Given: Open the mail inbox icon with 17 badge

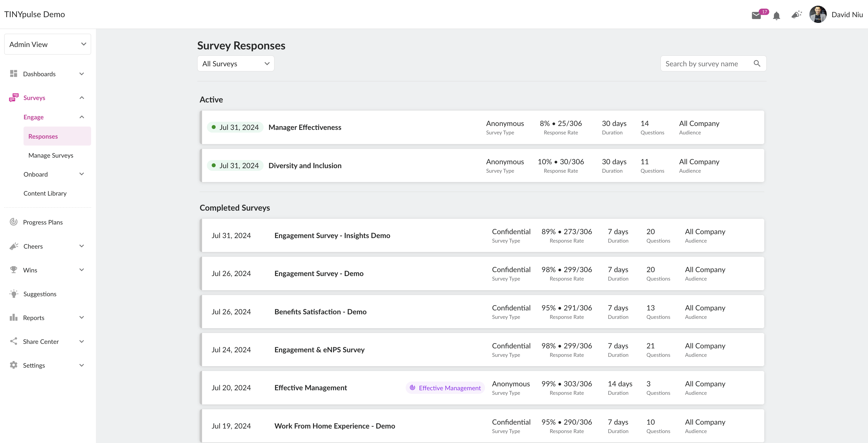Looking at the screenshot, I should [x=756, y=15].
